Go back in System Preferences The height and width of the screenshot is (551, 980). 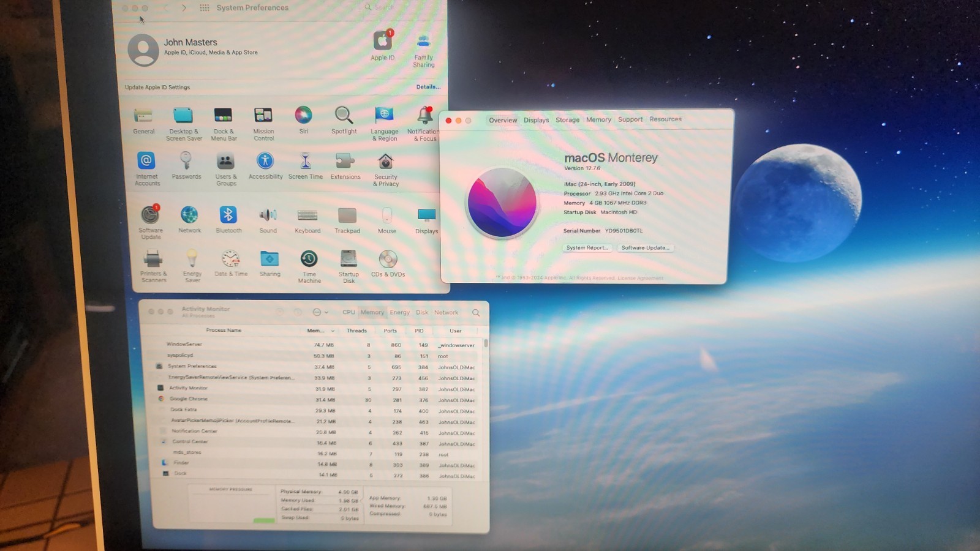(165, 7)
